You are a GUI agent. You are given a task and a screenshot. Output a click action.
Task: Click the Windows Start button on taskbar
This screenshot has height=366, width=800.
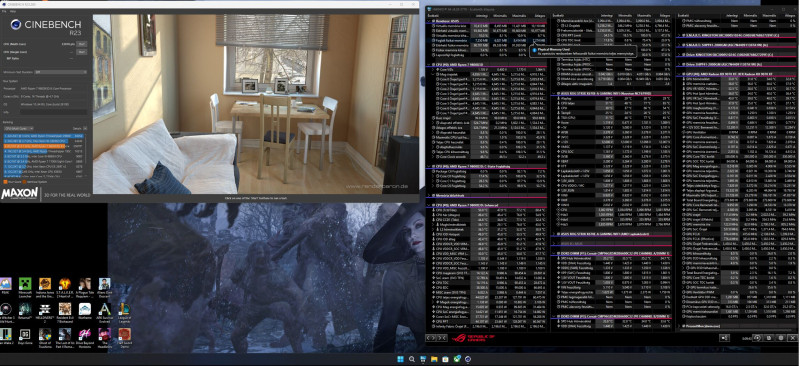(x=400, y=359)
